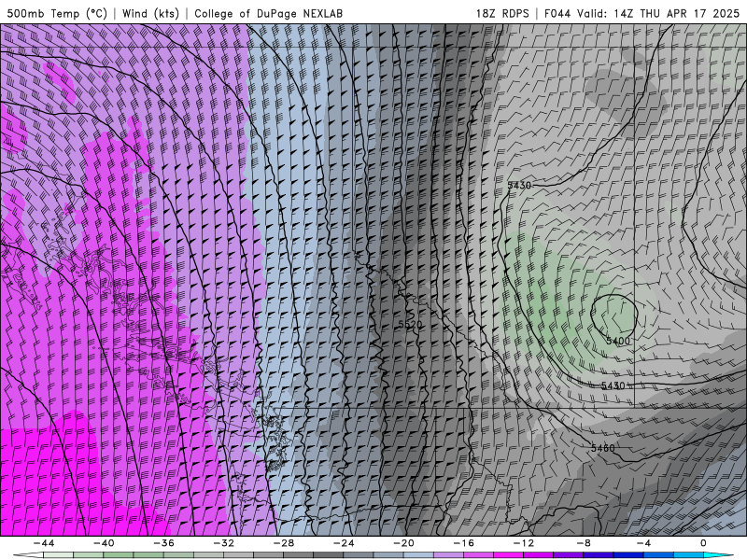Click the cyan arrow end of the colorbar
The width and height of the screenshot is (747, 560).
[x=718, y=555]
